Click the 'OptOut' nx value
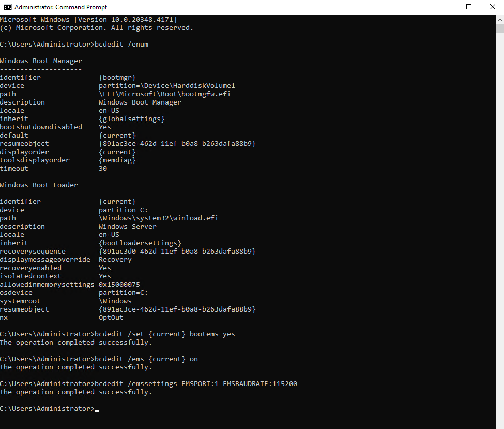The height and width of the screenshot is (429, 504). coord(111,318)
